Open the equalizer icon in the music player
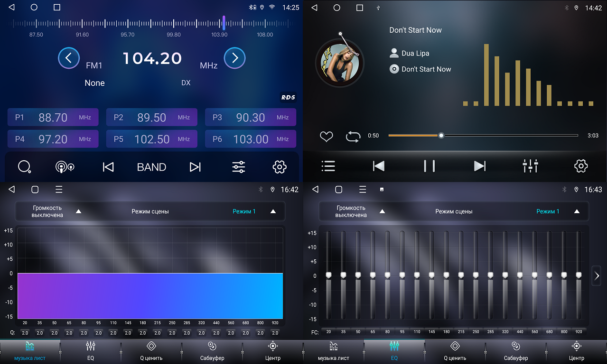The image size is (607, 364). [530, 166]
